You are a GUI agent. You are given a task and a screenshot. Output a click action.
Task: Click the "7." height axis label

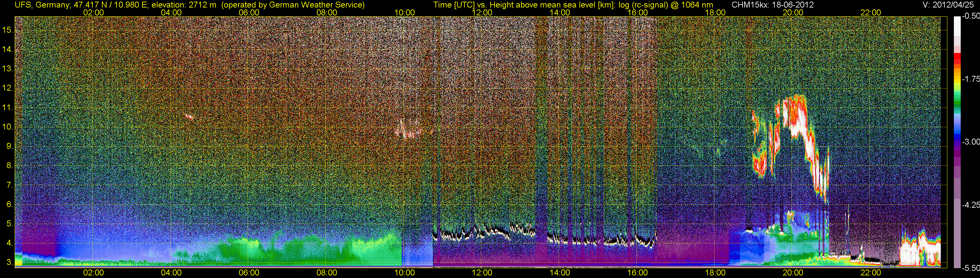pyautogui.click(x=9, y=185)
